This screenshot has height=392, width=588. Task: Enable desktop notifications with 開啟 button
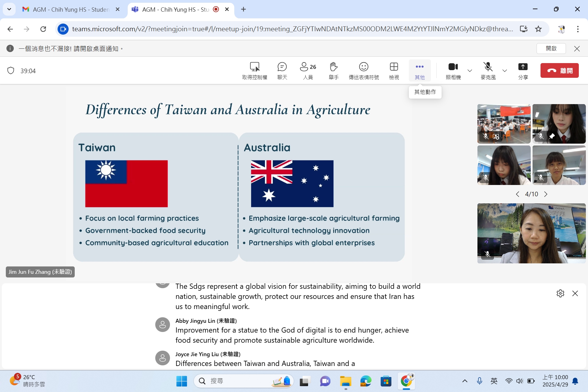pyautogui.click(x=551, y=48)
